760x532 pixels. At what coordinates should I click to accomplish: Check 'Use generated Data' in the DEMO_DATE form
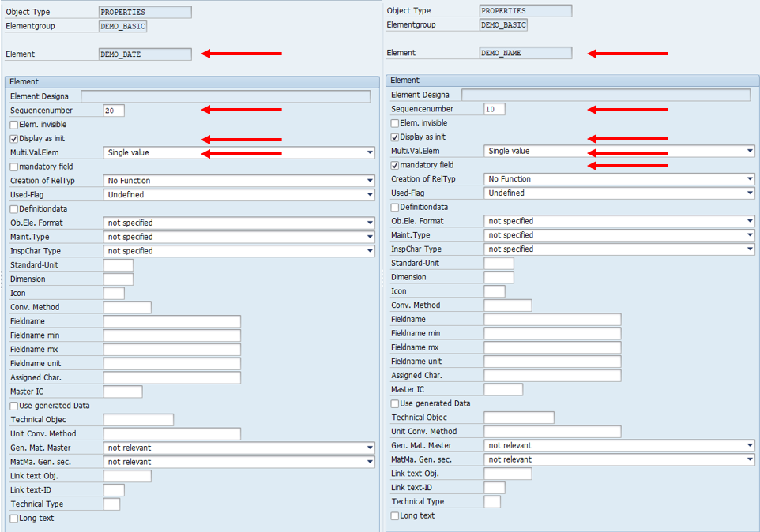[14, 406]
